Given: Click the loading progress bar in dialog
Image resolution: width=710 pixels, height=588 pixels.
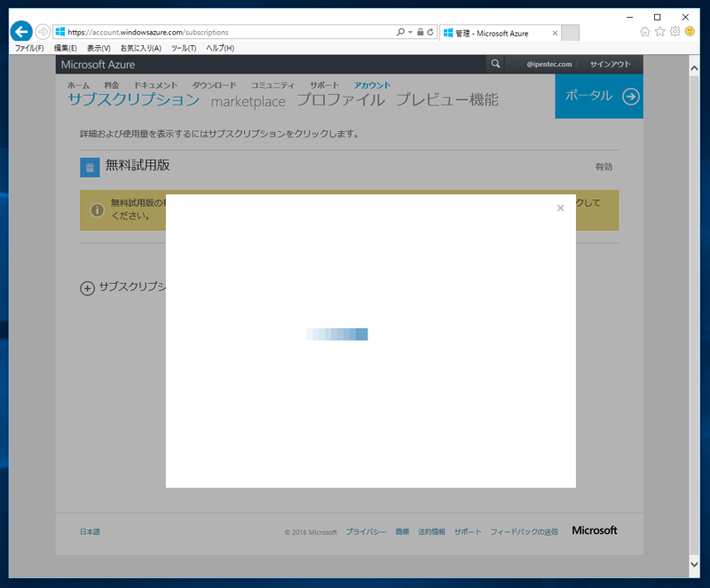Looking at the screenshot, I should [337, 334].
